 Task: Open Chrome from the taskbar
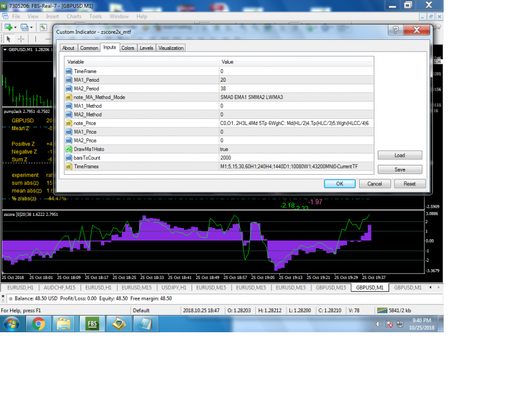click(x=39, y=324)
